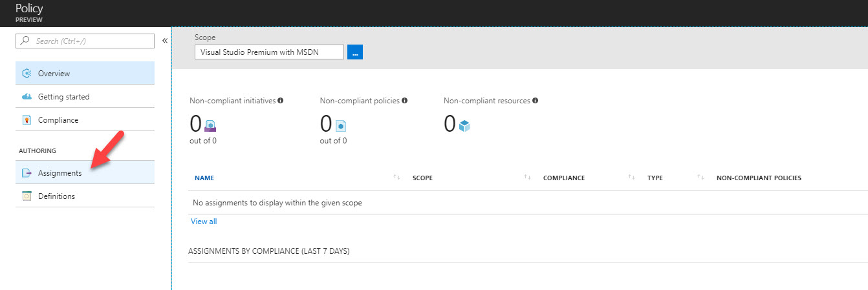868x290 pixels.
Task: Open the Definitions menu item
Action: coord(85,196)
